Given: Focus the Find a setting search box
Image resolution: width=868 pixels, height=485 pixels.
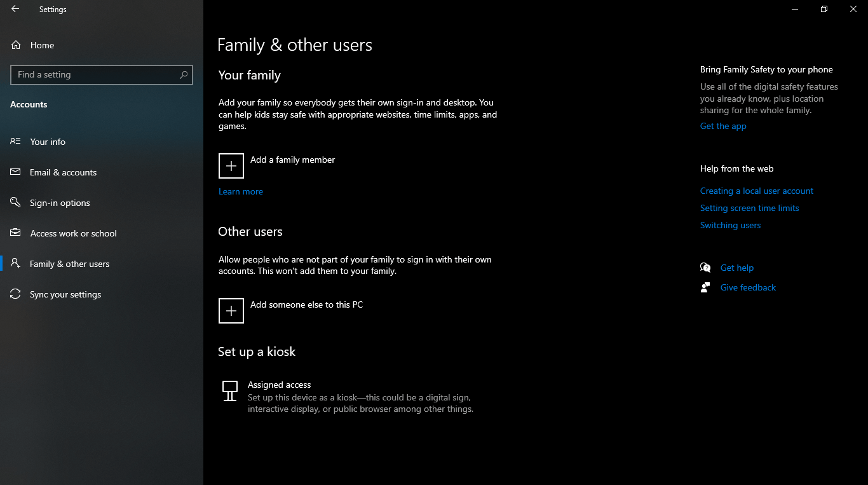Looking at the screenshot, I should click(x=95, y=75).
